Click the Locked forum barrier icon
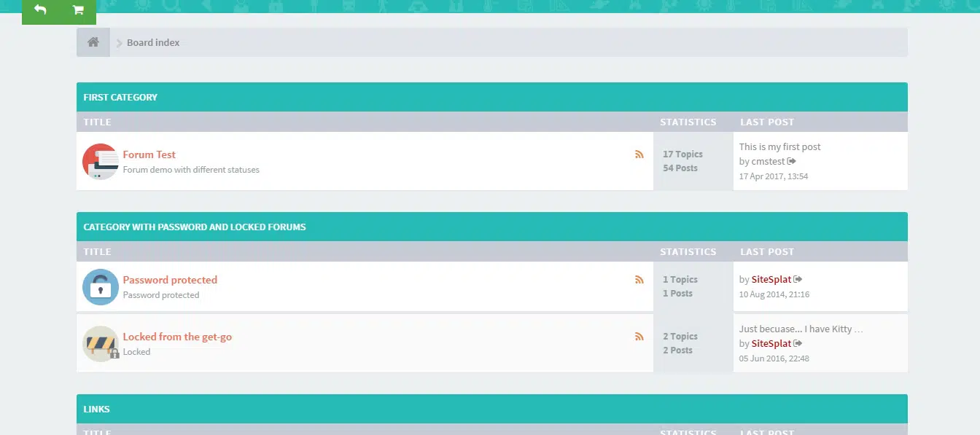Image resolution: width=980 pixels, height=435 pixels. click(x=100, y=343)
